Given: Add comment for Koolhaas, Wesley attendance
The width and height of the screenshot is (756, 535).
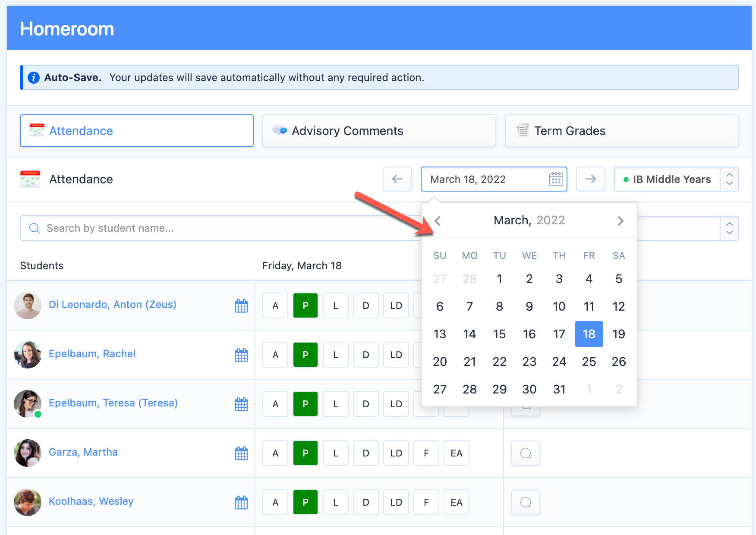Looking at the screenshot, I should pyautogui.click(x=525, y=503).
